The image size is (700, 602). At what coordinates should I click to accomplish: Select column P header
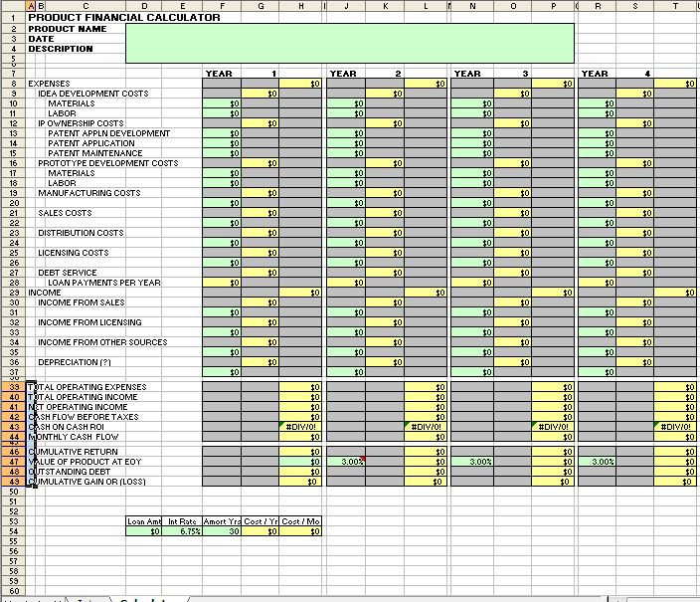[553, 6]
